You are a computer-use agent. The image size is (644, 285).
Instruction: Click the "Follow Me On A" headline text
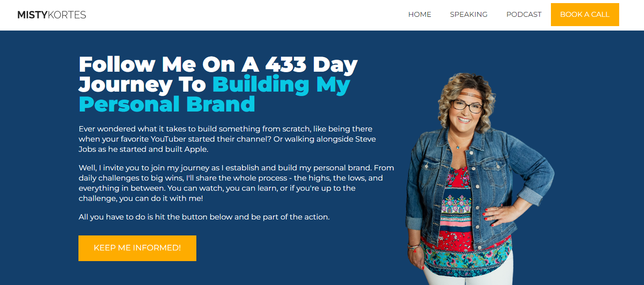pos(160,65)
